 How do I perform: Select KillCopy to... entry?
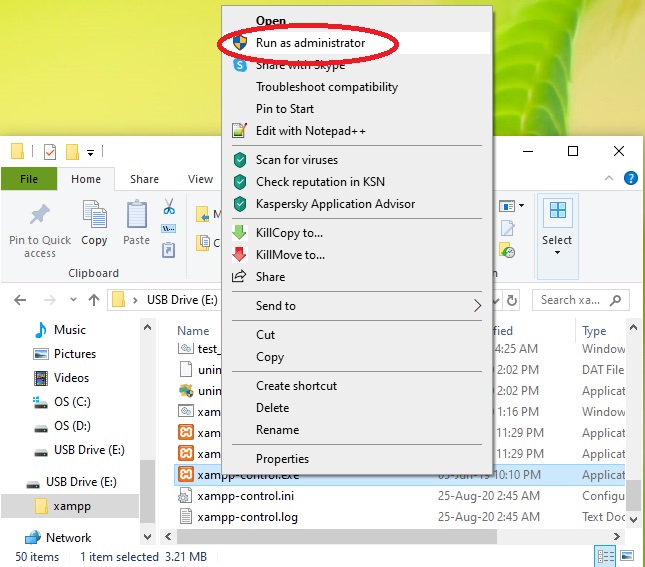289,233
